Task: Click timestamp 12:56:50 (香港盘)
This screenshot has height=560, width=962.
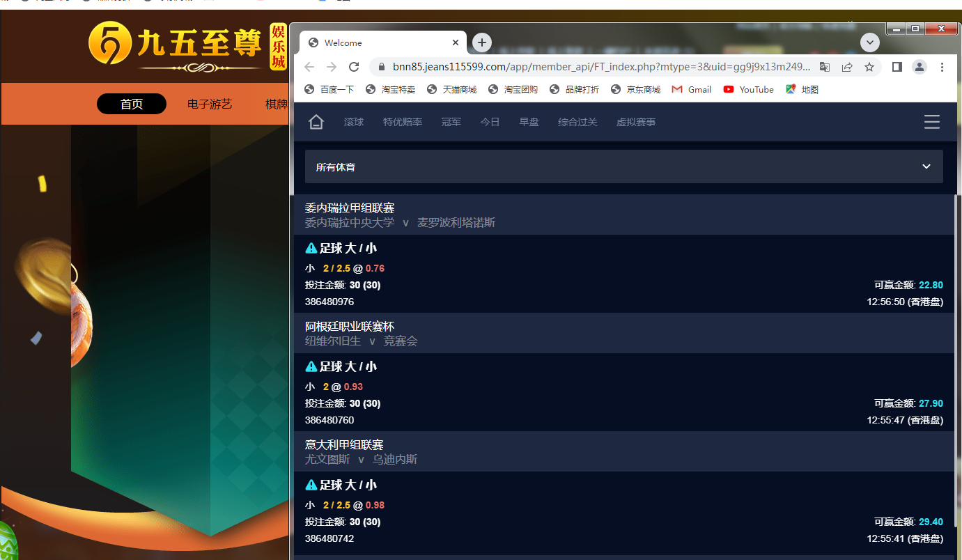Action: [x=905, y=302]
